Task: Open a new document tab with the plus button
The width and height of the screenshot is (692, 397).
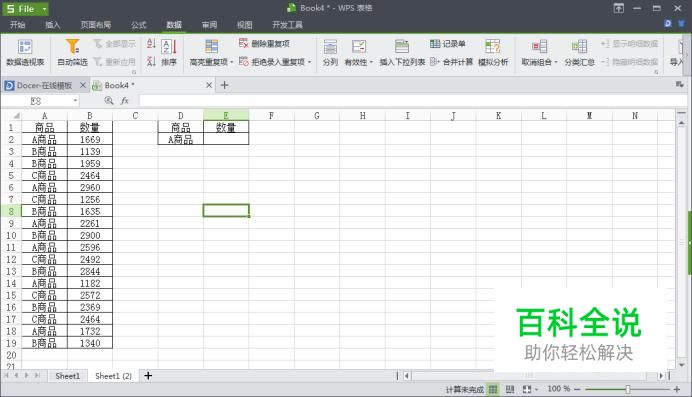Action: pos(224,85)
